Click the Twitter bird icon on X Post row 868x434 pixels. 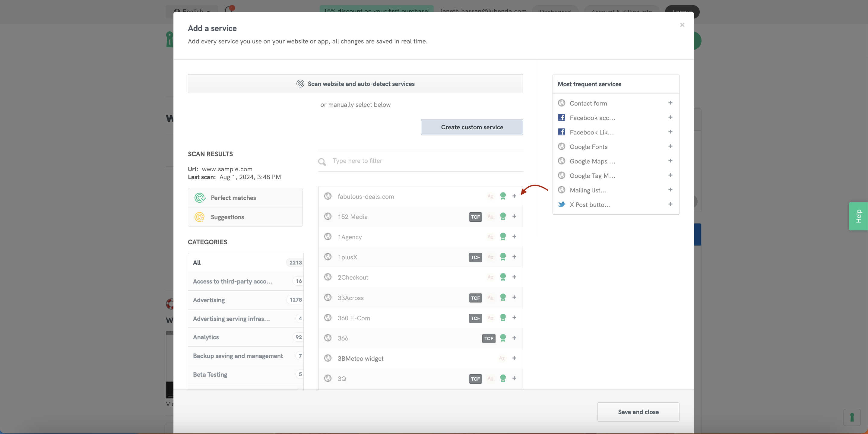click(561, 204)
